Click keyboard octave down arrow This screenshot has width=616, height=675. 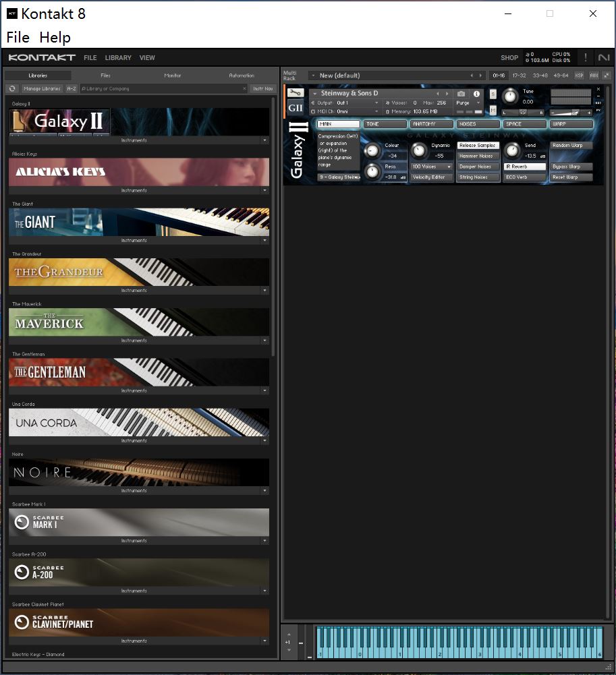[289, 650]
